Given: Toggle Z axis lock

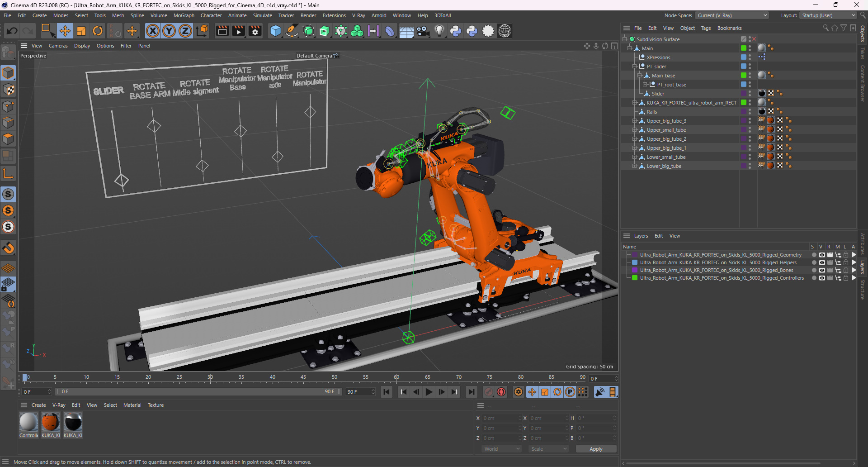Looking at the screenshot, I should (185, 31).
